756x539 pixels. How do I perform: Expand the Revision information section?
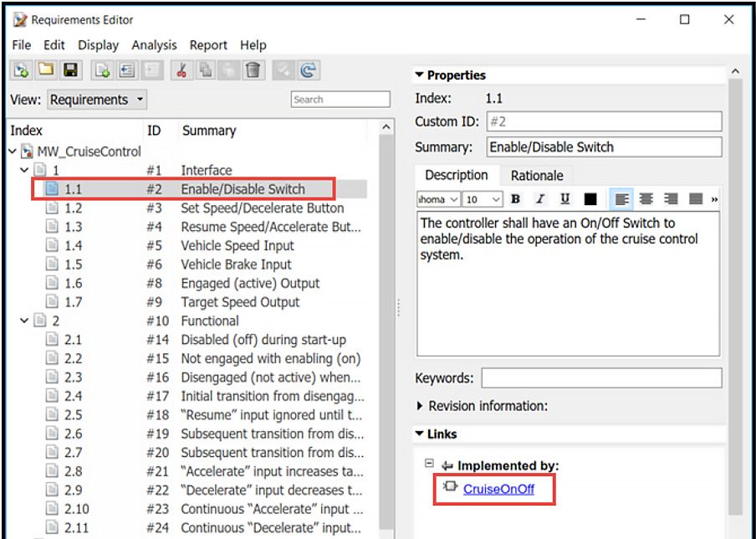click(420, 406)
